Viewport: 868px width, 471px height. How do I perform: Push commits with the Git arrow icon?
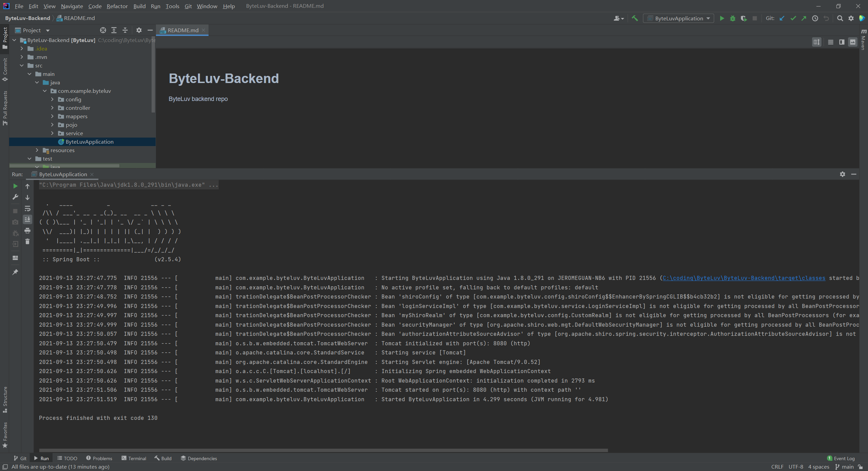[804, 18]
